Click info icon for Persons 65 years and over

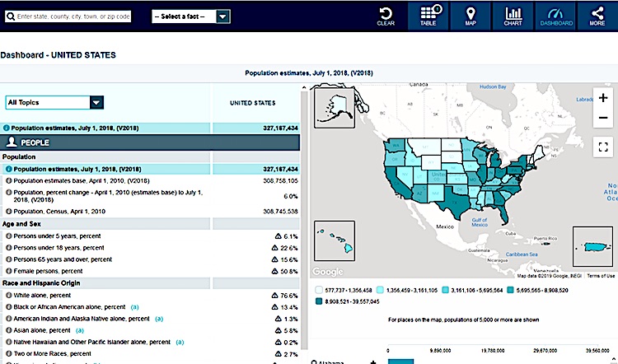[9, 259]
